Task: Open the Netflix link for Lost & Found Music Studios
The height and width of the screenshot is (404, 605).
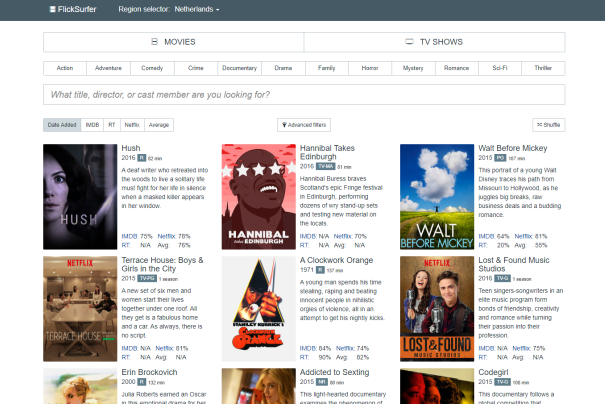Action: tap(521, 348)
